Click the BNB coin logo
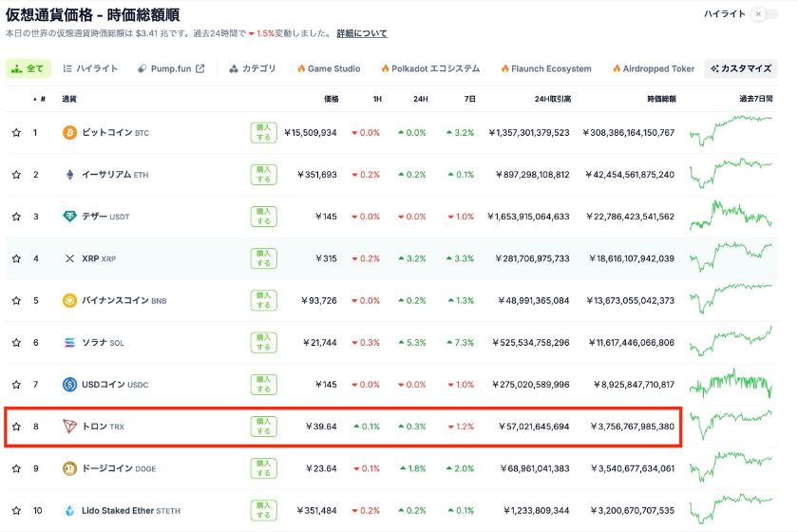 coord(69,301)
